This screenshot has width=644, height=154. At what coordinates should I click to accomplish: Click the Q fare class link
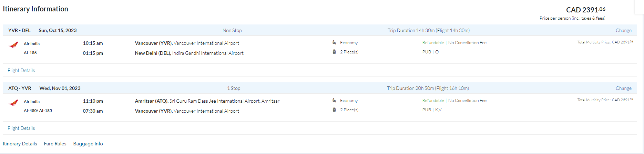pyautogui.click(x=437, y=52)
